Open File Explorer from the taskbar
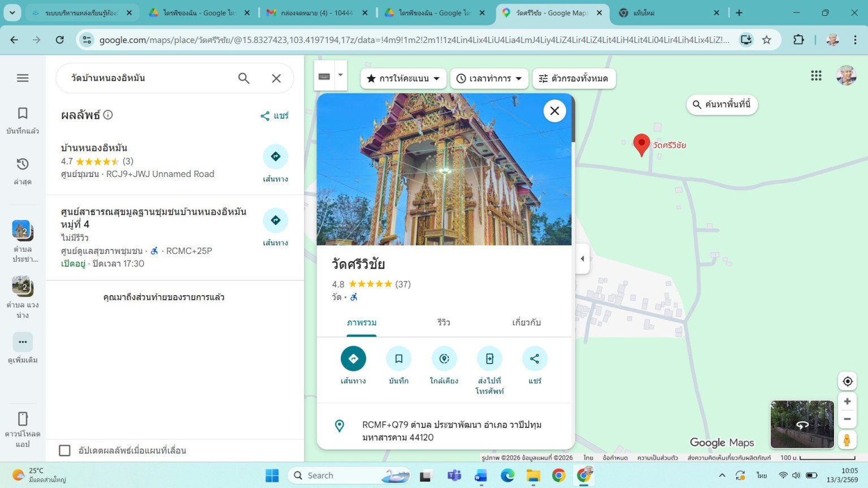The width and height of the screenshot is (868, 488). 533,476
